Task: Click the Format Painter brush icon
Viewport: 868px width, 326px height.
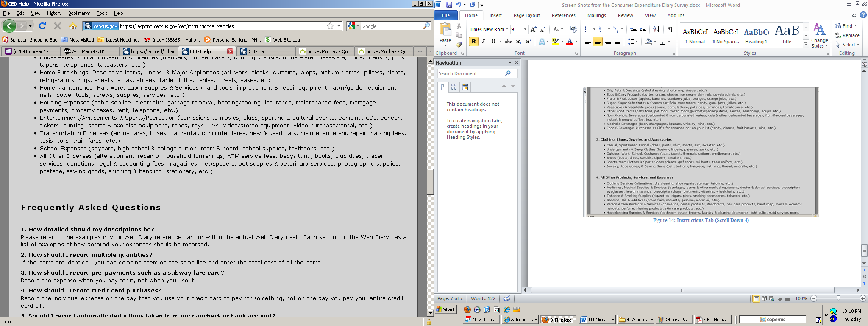Action: pyautogui.click(x=459, y=45)
